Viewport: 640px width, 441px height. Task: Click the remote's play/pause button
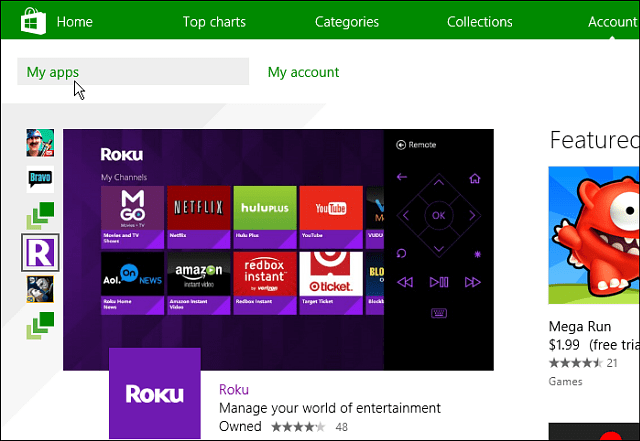click(439, 282)
